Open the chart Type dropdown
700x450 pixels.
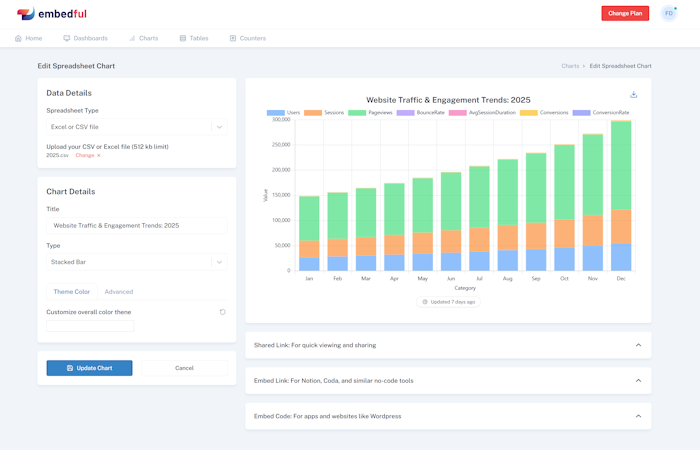coord(137,262)
